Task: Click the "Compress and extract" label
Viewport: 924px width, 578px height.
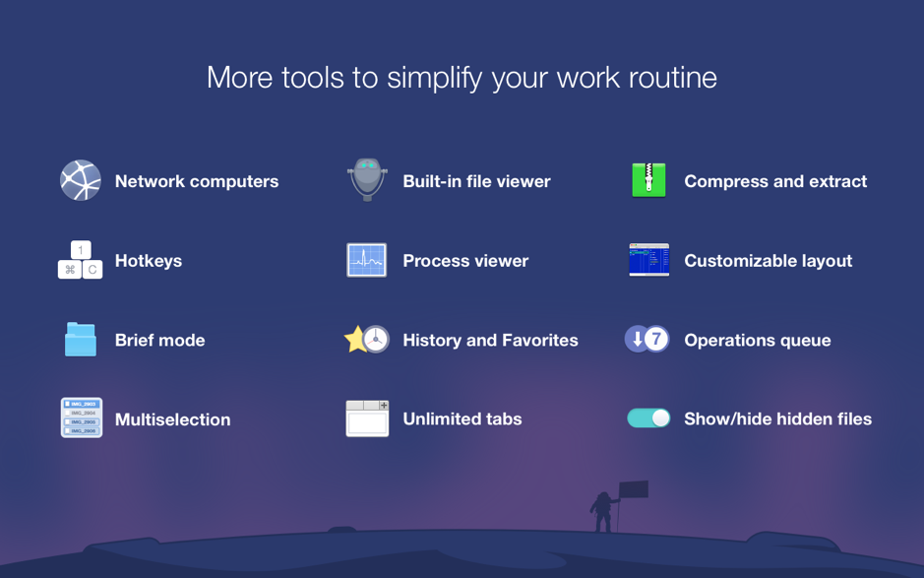Action: coord(775,181)
